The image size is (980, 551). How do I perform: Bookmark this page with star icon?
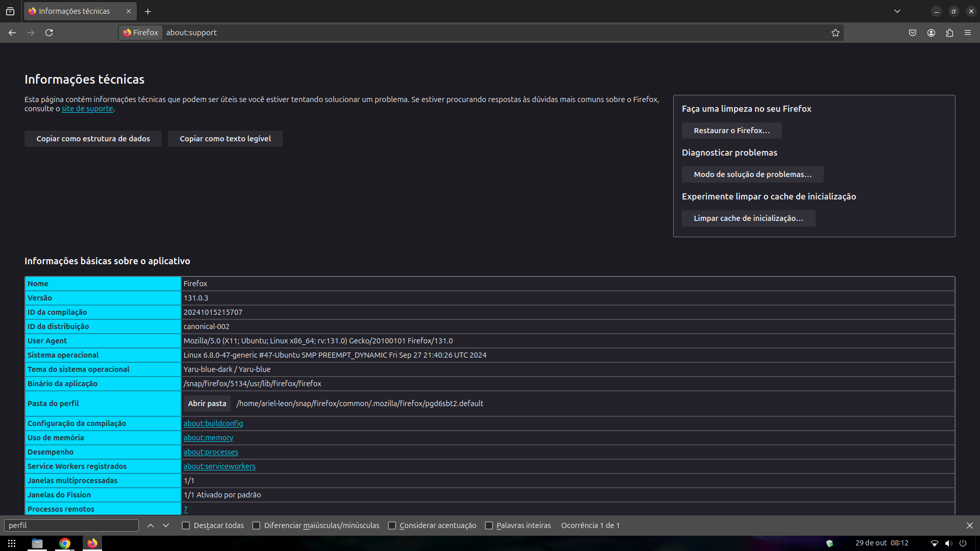click(835, 33)
